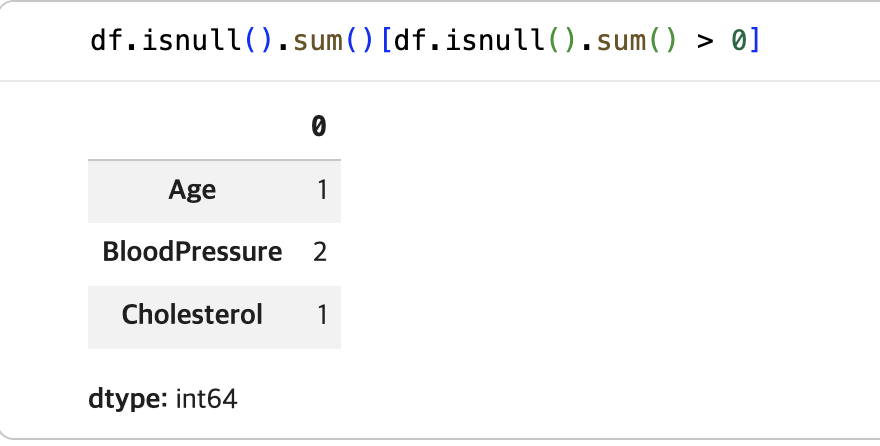Select the BloodPressure row label
This screenshot has height=446, width=880.
192,252
